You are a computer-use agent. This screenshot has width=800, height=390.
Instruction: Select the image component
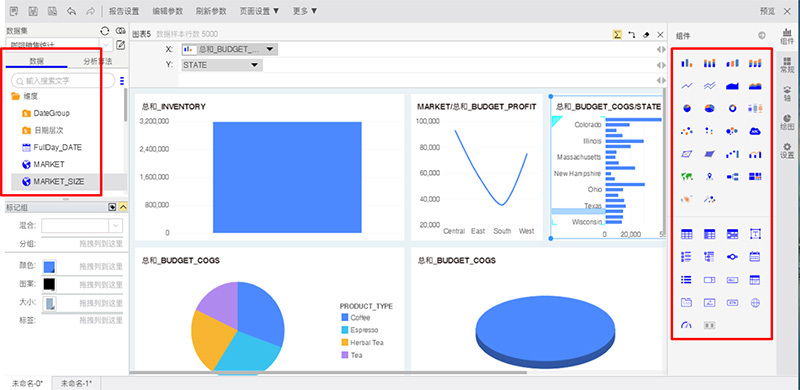709,303
